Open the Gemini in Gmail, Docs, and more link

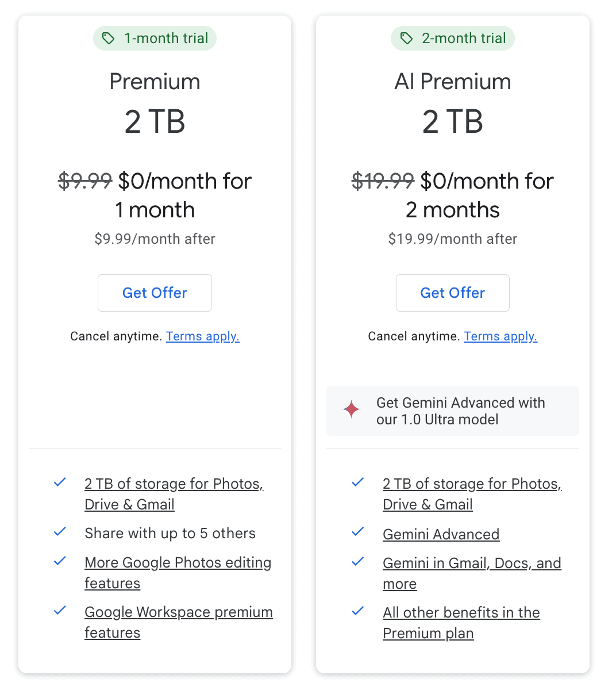coord(471,563)
